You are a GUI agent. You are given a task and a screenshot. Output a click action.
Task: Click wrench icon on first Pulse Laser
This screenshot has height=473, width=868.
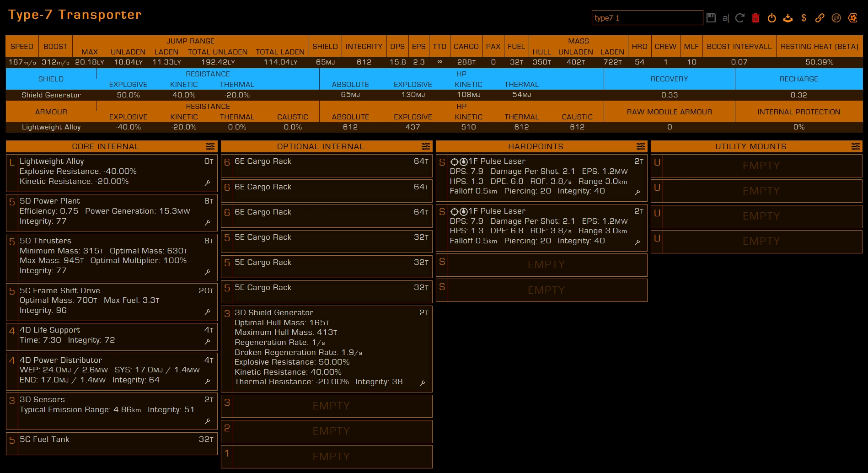tap(638, 193)
